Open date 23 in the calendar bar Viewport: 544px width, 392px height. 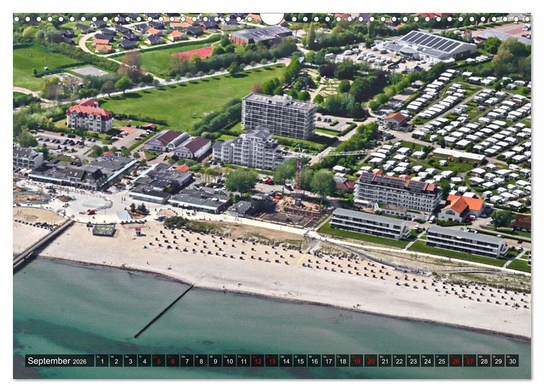click(413, 361)
